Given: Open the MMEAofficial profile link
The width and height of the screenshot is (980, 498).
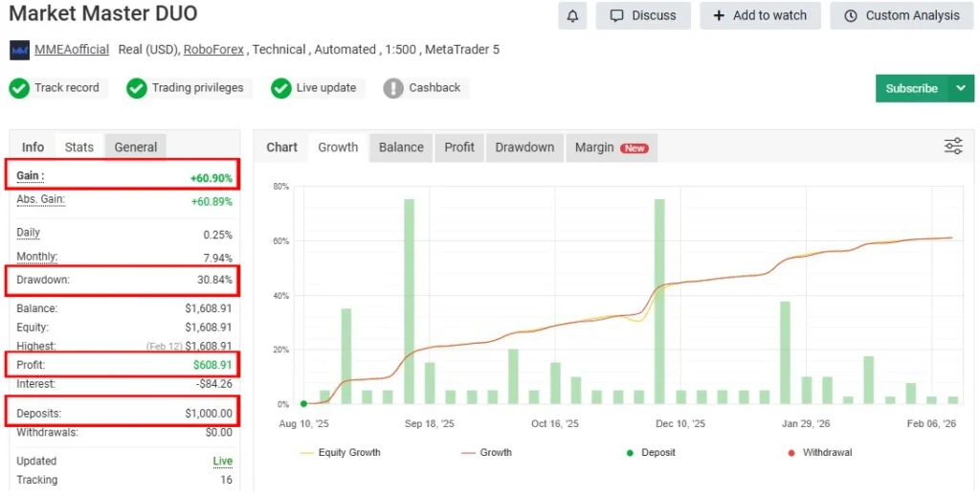Looking at the screenshot, I should [x=72, y=50].
